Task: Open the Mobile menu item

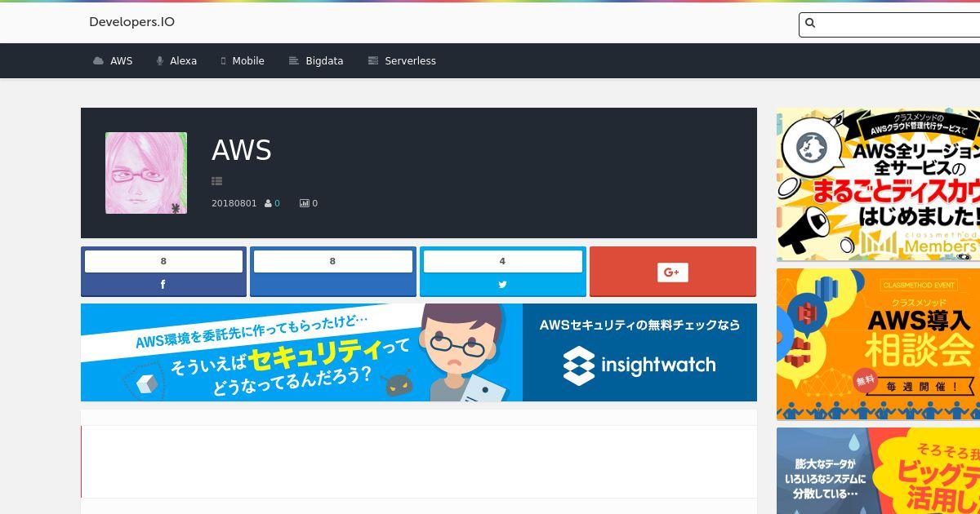Action: click(243, 61)
